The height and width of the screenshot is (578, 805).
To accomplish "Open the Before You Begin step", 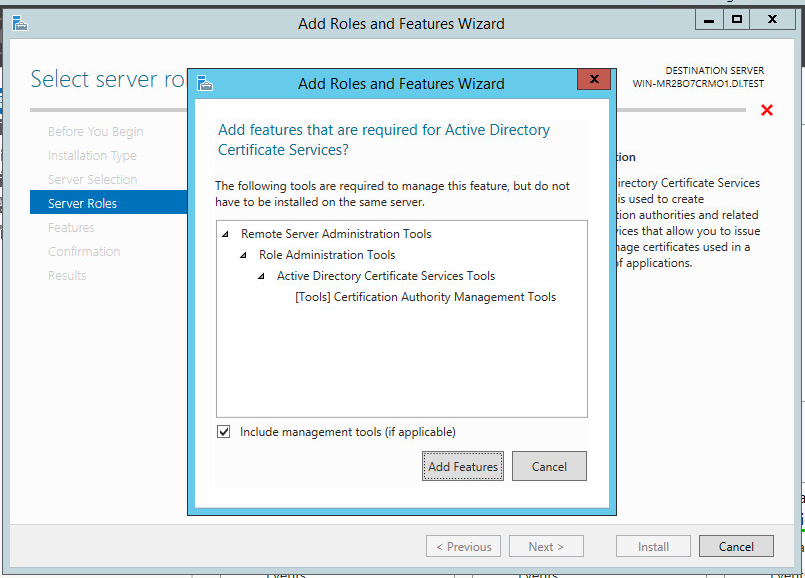I will [x=95, y=131].
